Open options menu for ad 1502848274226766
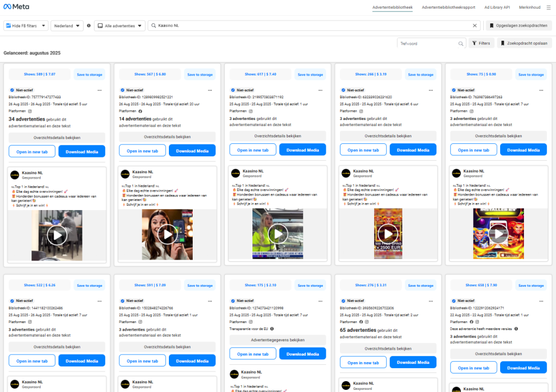 tap(210, 301)
